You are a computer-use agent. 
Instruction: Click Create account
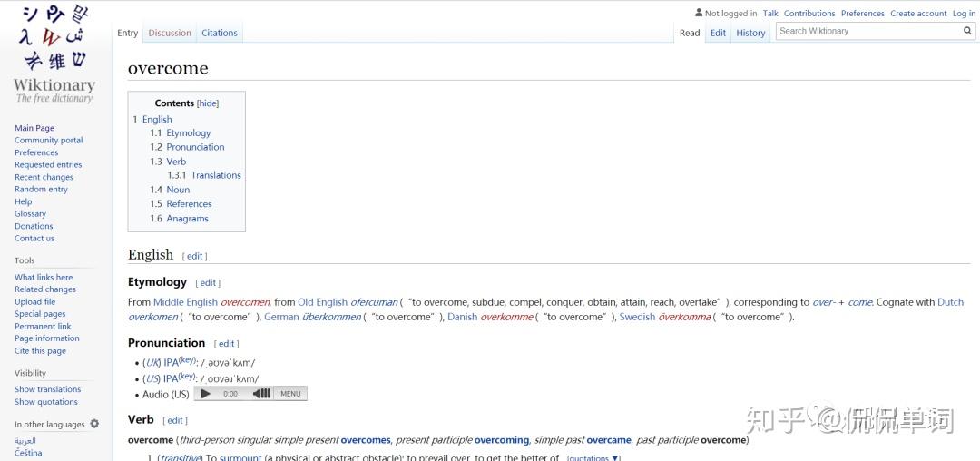point(918,13)
